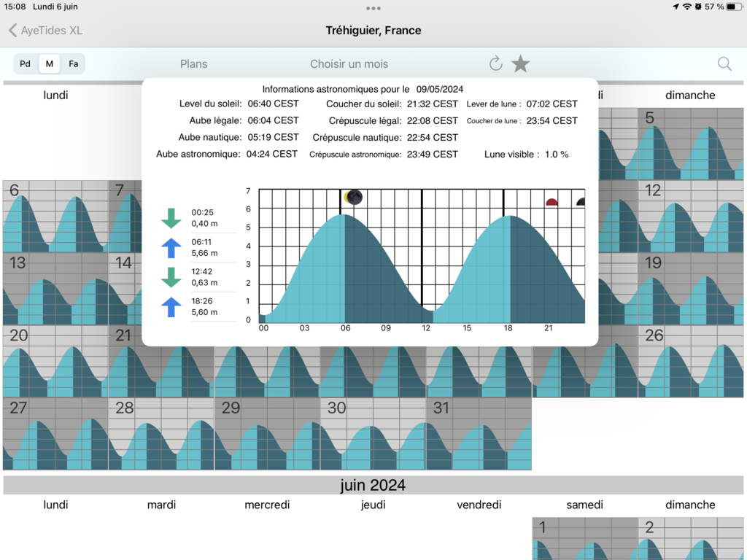Tap Crépuscule légal time 22:08 CEST
Viewport: 747px width, 560px height.
coord(432,121)
